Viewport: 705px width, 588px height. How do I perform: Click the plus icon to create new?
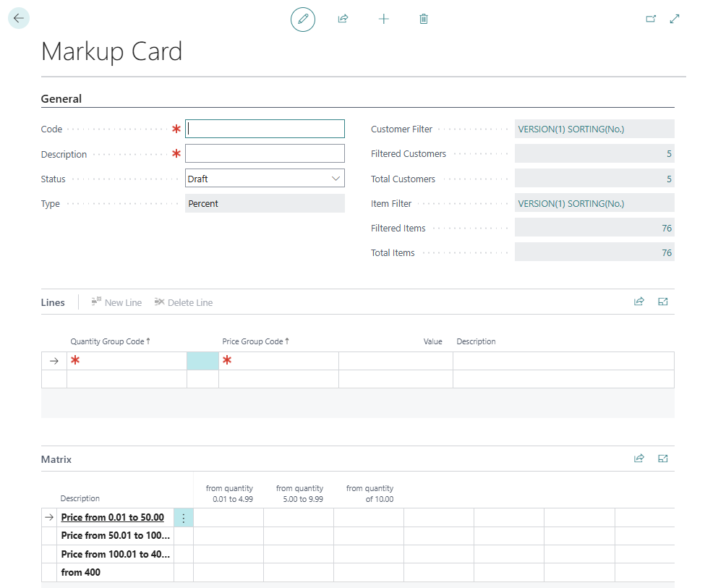pyautogui.click(x=384, y=19)
